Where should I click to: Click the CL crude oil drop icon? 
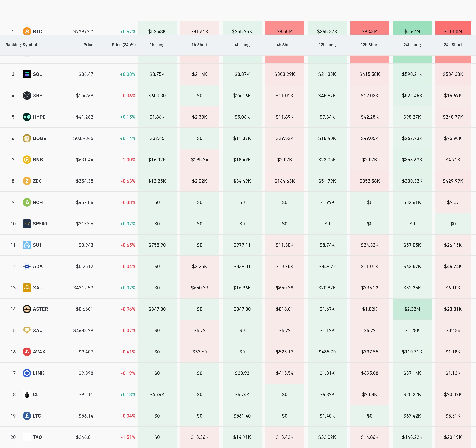pyautogui.click(x=27, y=394)
